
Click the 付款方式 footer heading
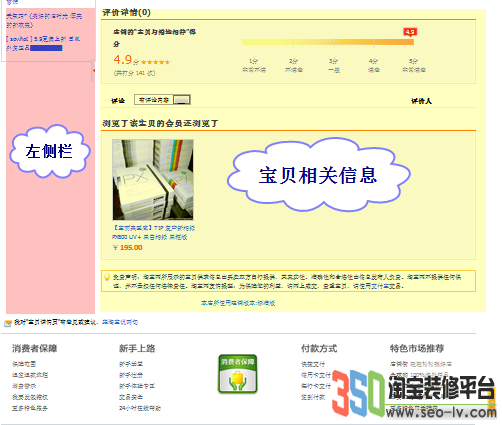(319, 349)
